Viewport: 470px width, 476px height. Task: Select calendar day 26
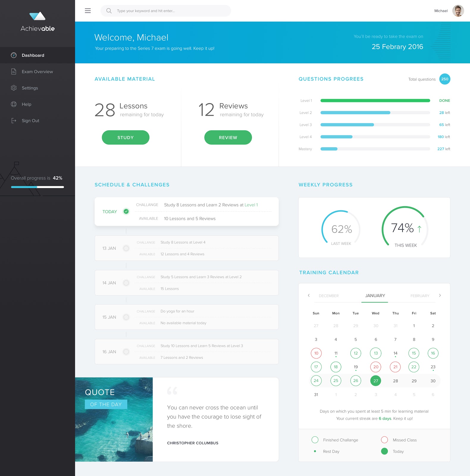click(356, 381)
